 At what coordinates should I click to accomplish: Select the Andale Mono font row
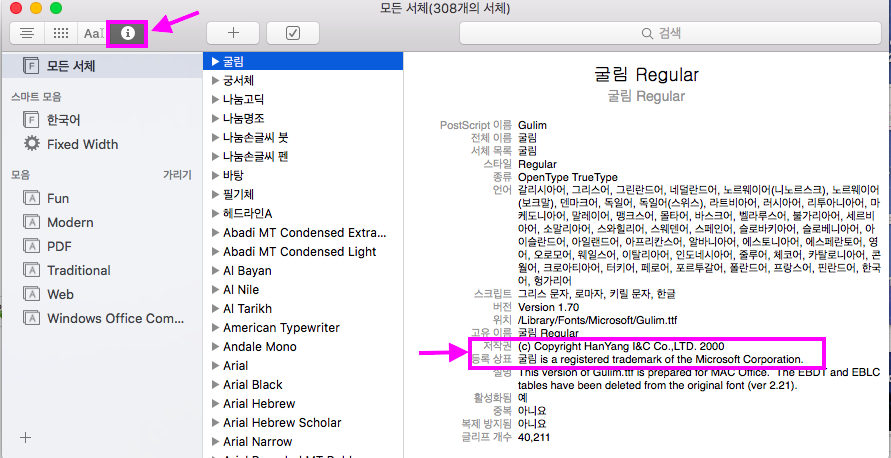tap(259, 347)
